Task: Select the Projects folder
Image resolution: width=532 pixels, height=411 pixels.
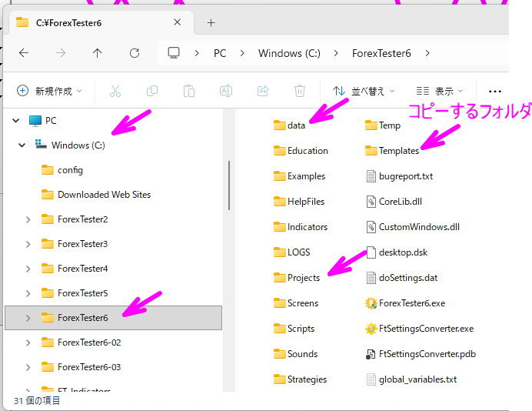Action: click(x=297, y=278)
